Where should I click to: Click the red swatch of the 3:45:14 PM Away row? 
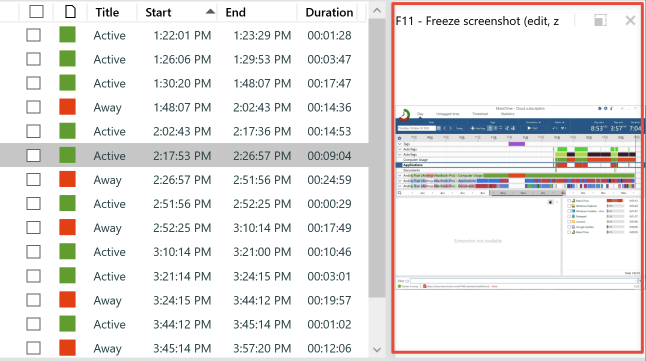click(67, 348)
